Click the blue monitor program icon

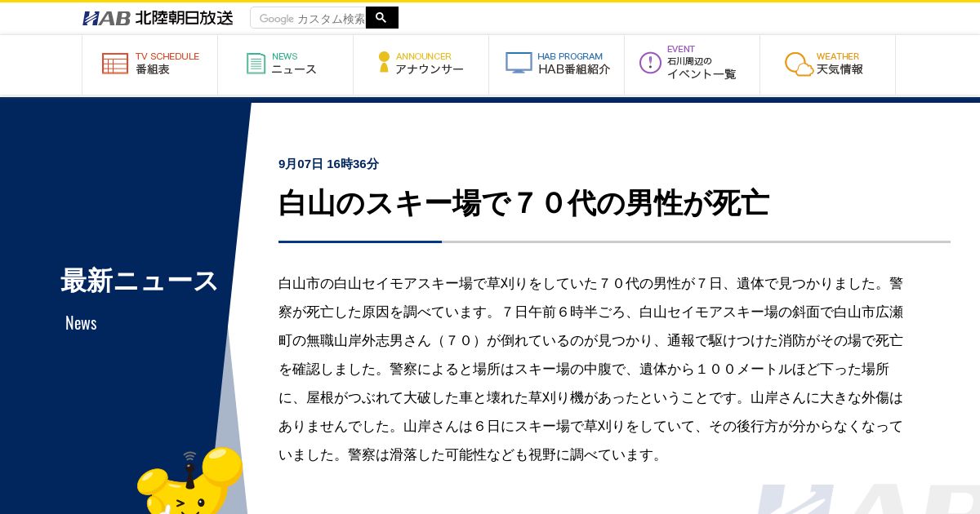pos(519,63)
